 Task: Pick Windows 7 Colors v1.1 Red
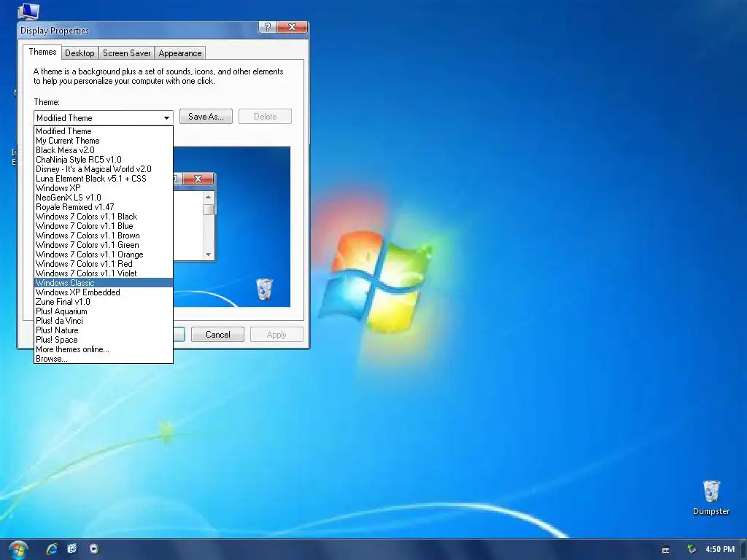click(104, 264)
